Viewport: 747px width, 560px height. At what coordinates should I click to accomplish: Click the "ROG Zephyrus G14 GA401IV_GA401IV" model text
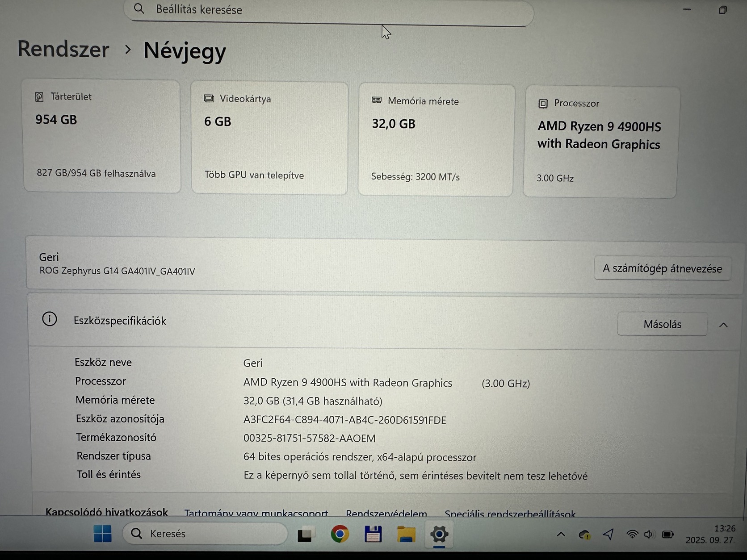coord(117,271)
